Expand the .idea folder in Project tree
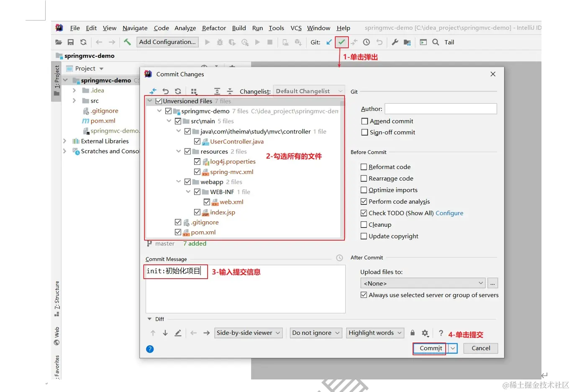The height and width of the screenshot is (392, 572). (74, 90)
